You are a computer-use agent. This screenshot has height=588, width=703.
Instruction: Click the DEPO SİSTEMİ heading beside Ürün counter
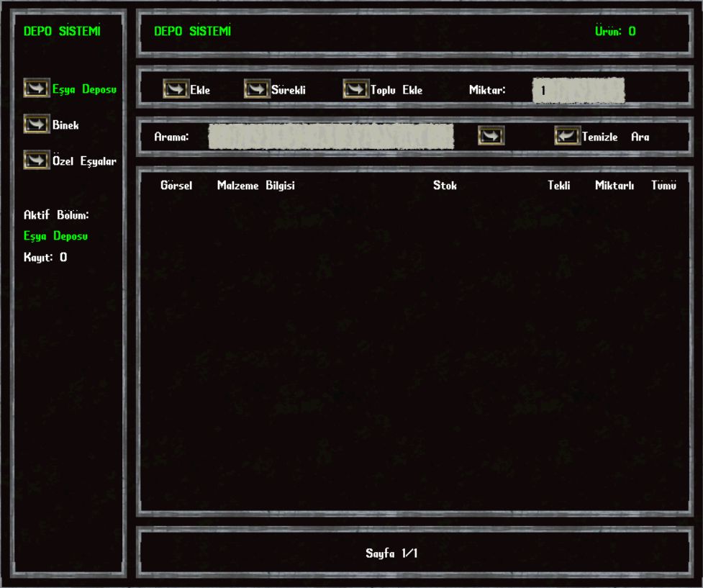[192, 31]
